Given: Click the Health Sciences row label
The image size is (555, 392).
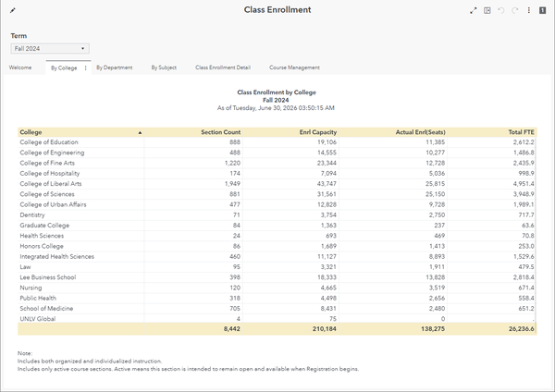Looking at the screenshot, I should (x=42, y=236).
